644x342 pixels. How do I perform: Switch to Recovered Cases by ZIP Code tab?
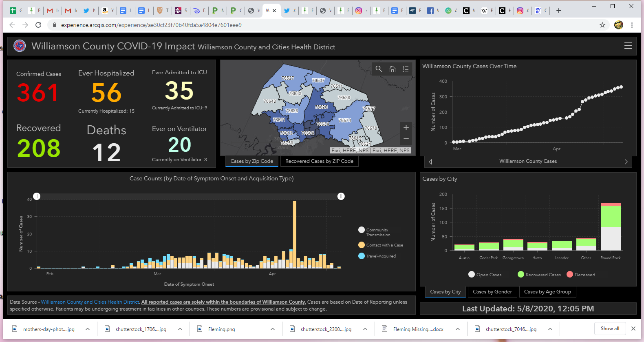319,161
